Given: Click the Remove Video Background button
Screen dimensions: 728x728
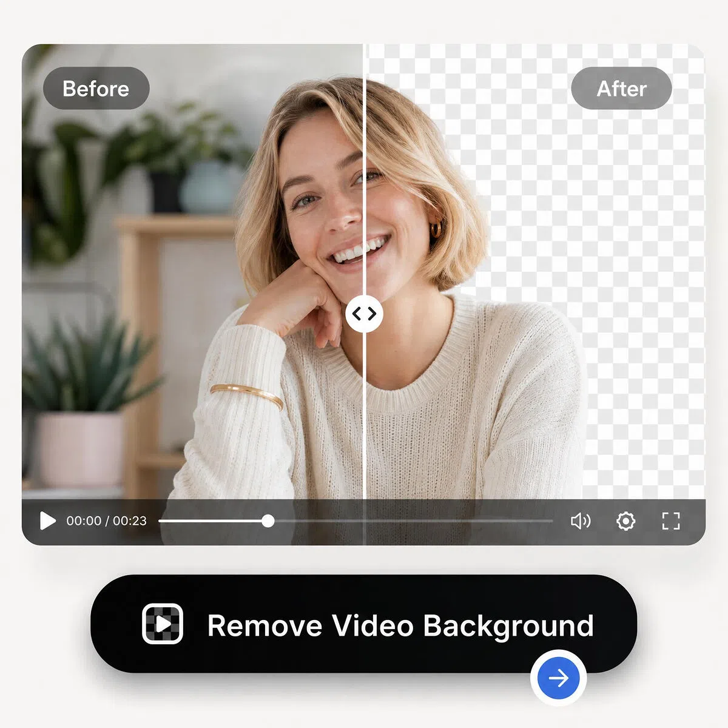Looking at the screenshot, I should 363,624.
